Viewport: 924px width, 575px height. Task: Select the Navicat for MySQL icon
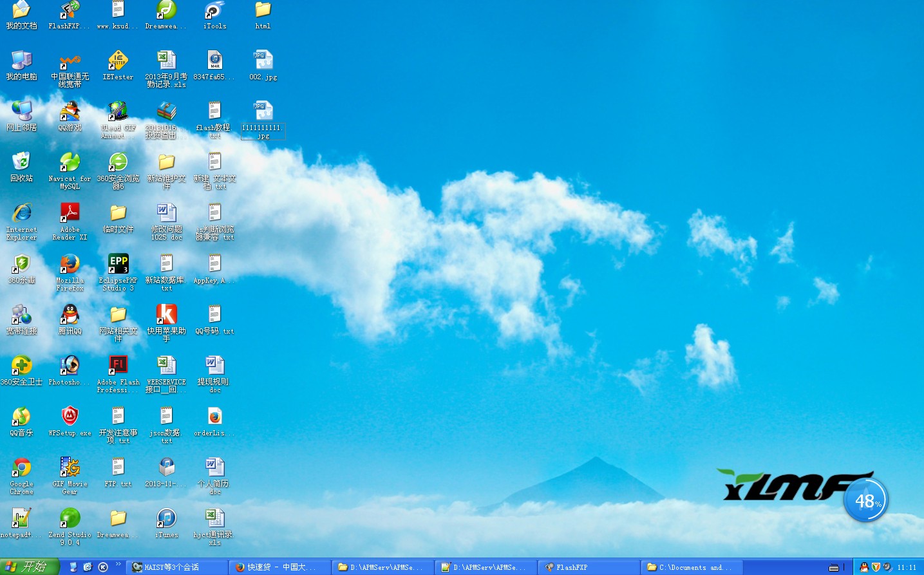pos(70,163)
